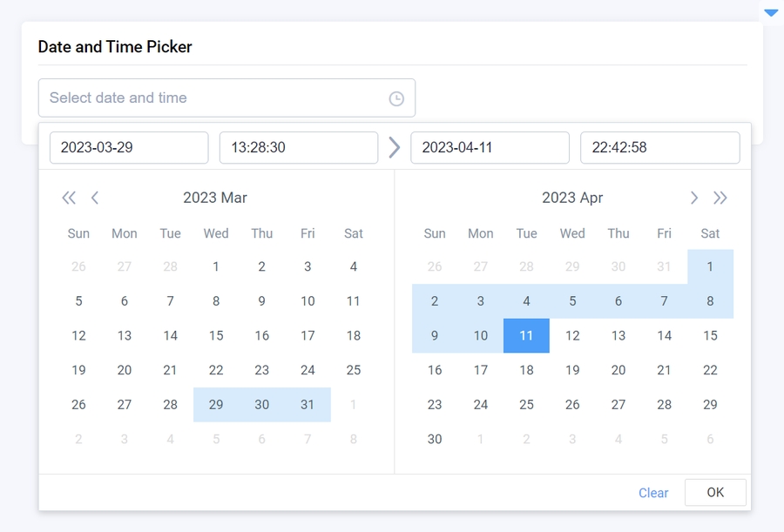
Task: Open the end time input 22:42:58
Action: pyautogui.click(x=659, y=147)
